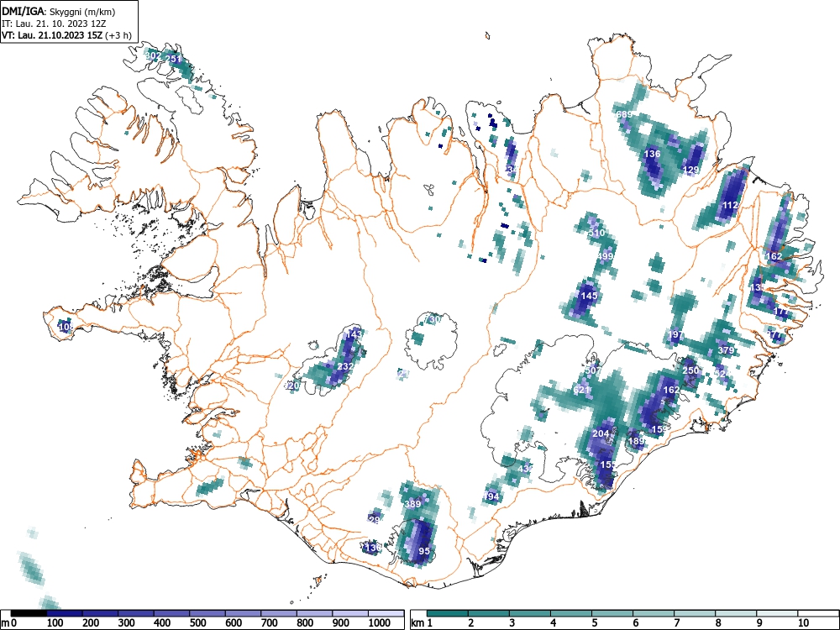Click the '1000' label on the meter legend

pos(379,623)
